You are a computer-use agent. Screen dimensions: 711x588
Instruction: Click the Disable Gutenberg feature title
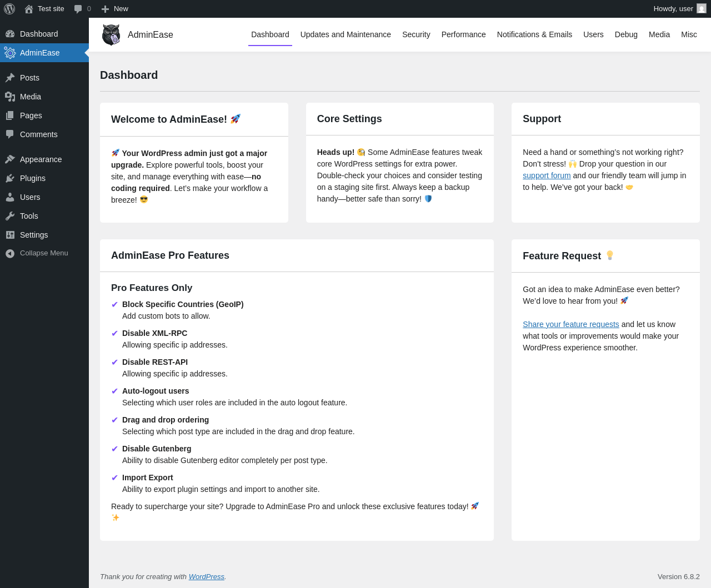[157, 449]
